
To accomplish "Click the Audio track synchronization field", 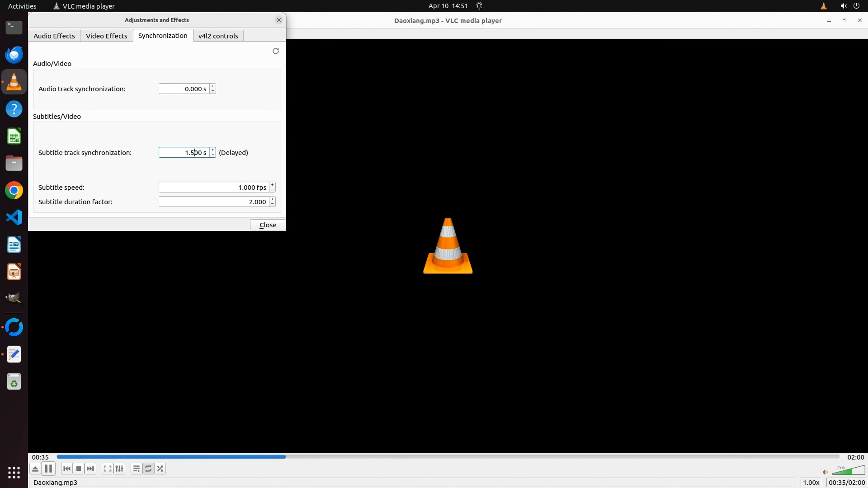I will click(x=184, y=89).
